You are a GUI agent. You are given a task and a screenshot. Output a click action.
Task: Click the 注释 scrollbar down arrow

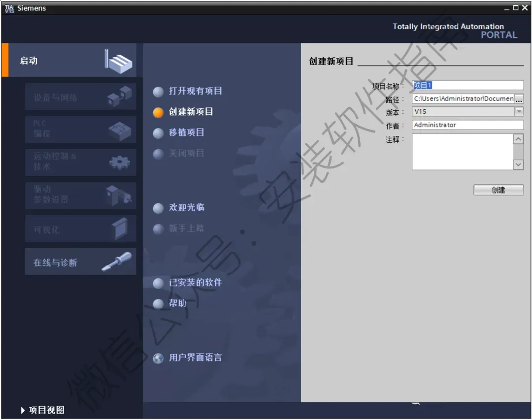518,164
